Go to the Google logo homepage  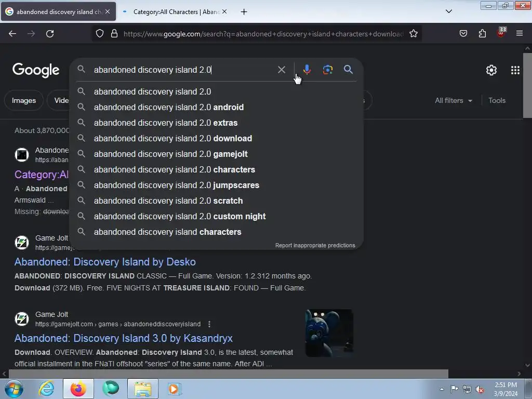[x=36, y=70]
